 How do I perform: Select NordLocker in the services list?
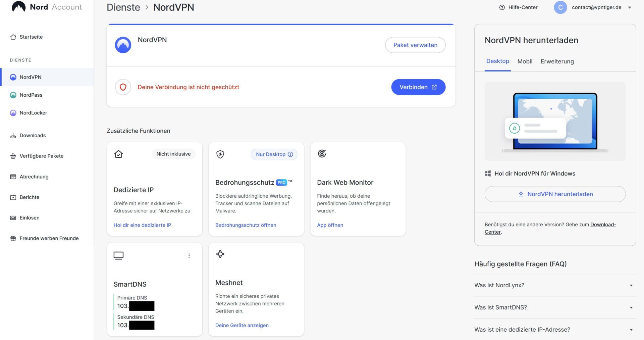(47, 113)
